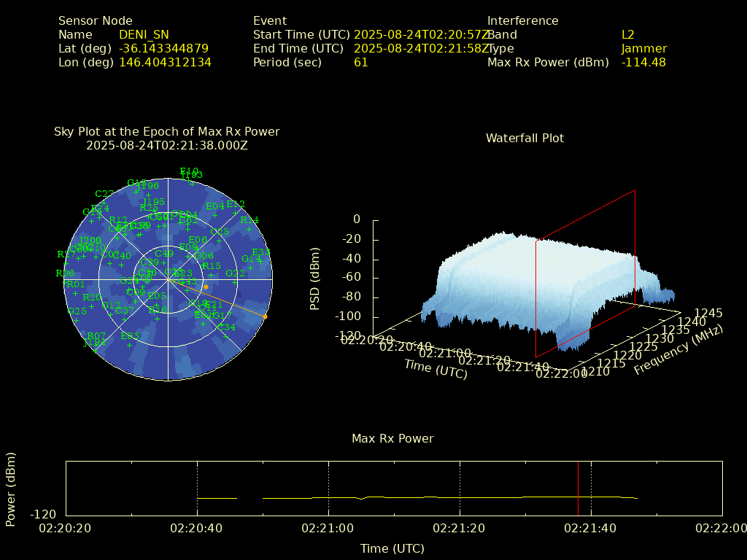747x560 pixels.
Task: Click the R20 satellite marker
Action: 92,306
